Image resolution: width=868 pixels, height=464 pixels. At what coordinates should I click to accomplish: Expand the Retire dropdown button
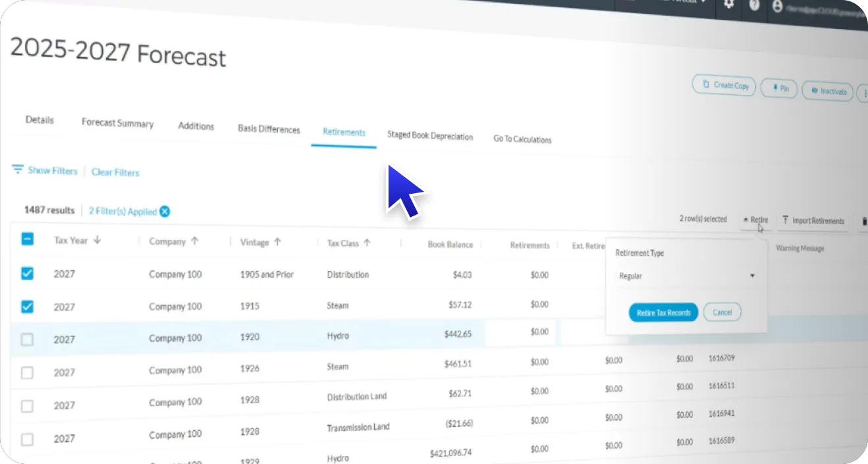(755, 220)
